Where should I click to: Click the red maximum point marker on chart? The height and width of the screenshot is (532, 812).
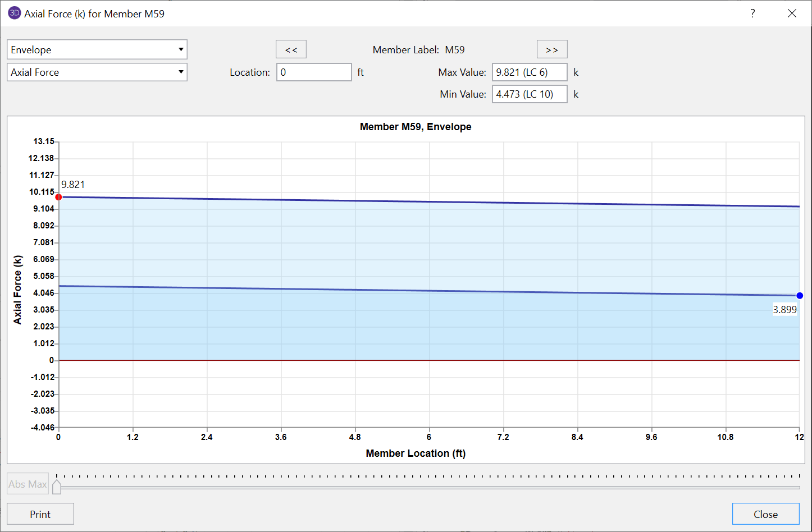[x=58, y=197]
